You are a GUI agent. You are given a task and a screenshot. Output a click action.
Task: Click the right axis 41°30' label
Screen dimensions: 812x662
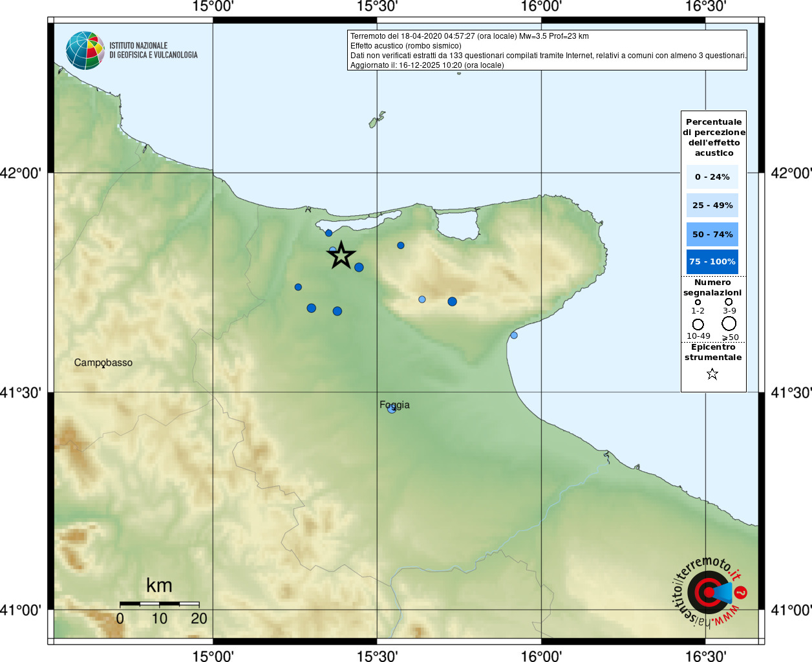(791, 392)
